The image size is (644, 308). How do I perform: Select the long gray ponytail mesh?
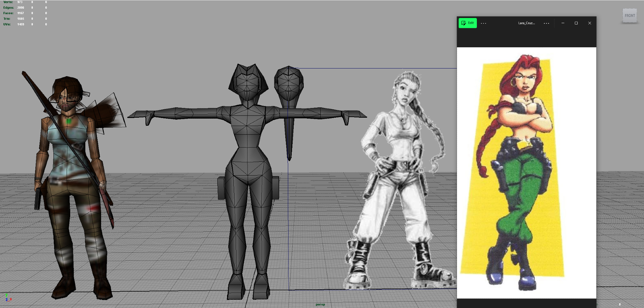pos(289,135)
